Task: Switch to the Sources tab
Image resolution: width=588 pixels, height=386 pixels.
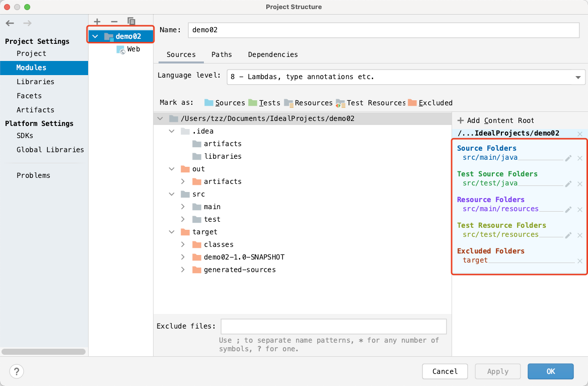Action: pos(181,54)
